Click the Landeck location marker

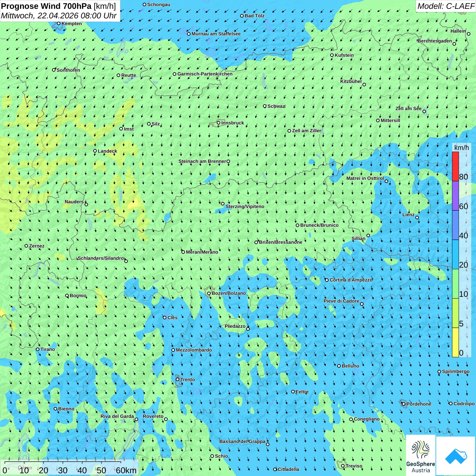click(95, 151)
